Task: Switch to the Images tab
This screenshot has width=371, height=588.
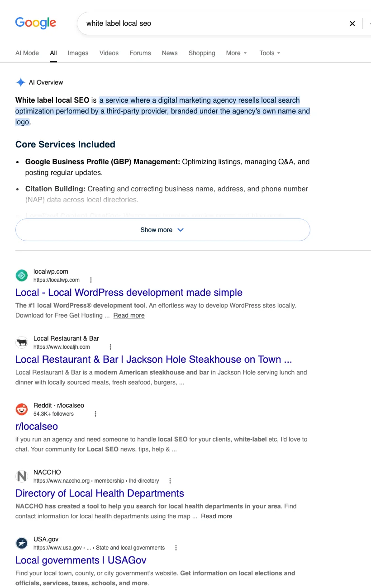Action: point(78,53)
